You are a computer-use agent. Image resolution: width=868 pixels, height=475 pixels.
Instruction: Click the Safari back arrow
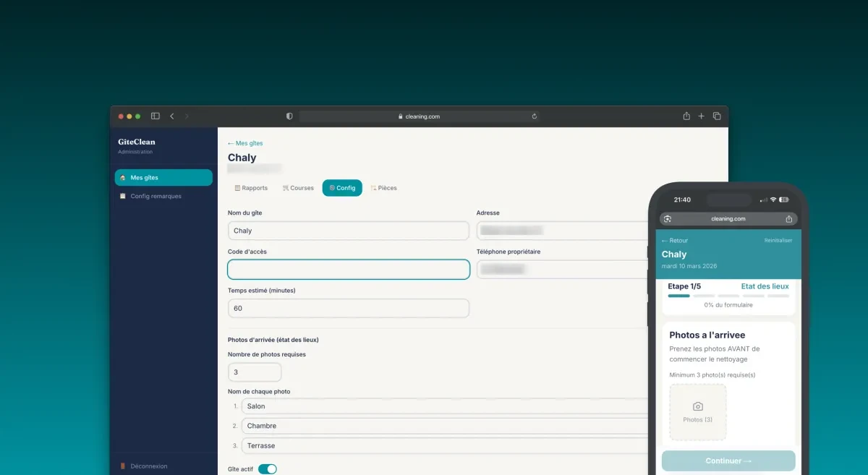(x=171, y=116)
